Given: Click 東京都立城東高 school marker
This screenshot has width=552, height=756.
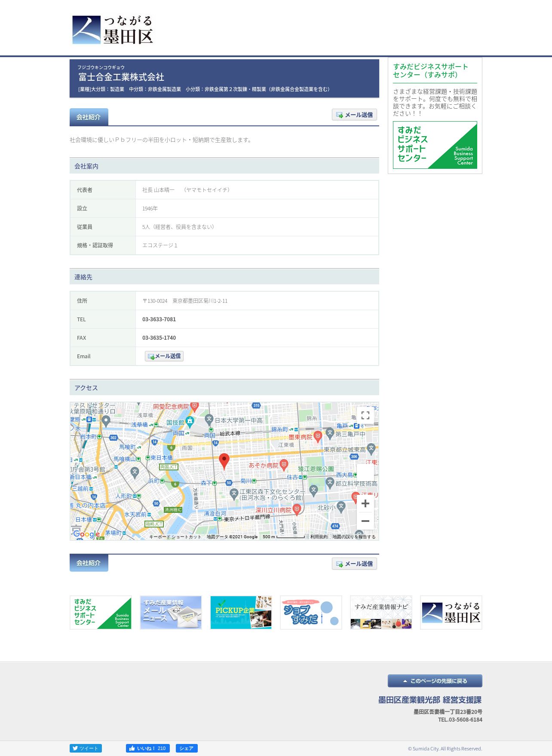Looking at the screenshot, I should (371, 449).
